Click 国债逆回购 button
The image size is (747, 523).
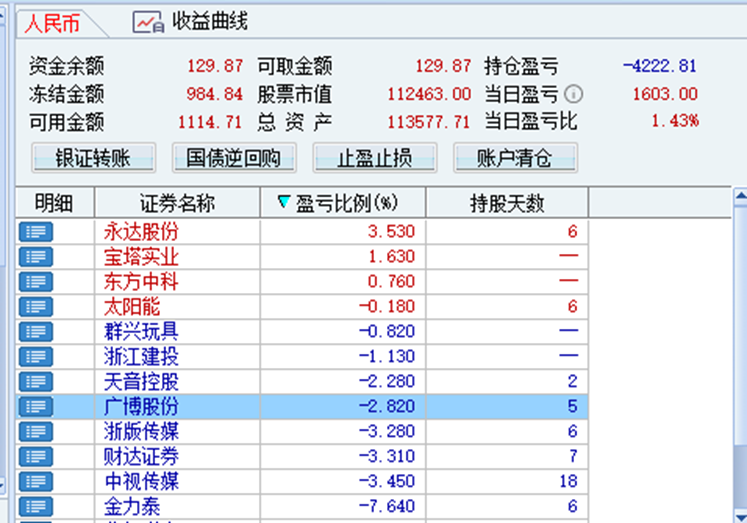click(x=234, y=158)
